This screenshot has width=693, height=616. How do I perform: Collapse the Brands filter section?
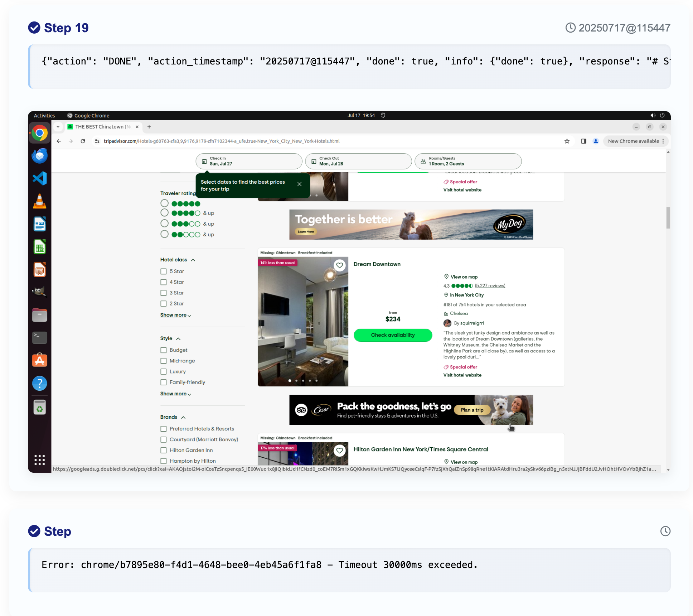(x=184, y=417)
